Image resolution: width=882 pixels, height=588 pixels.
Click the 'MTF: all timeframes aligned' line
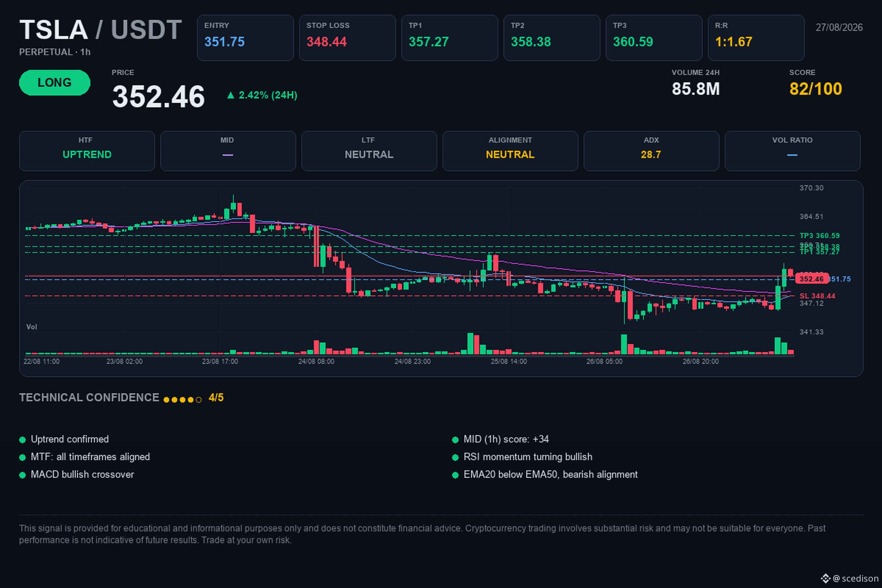[90, 457]
